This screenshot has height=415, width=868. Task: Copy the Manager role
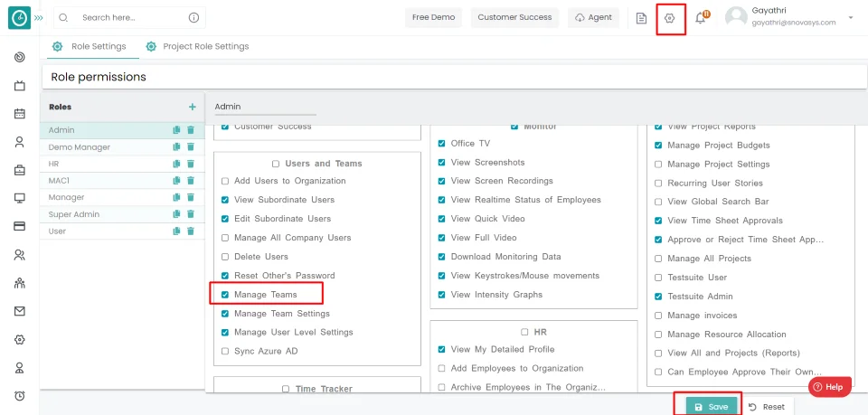click(176, 197)
